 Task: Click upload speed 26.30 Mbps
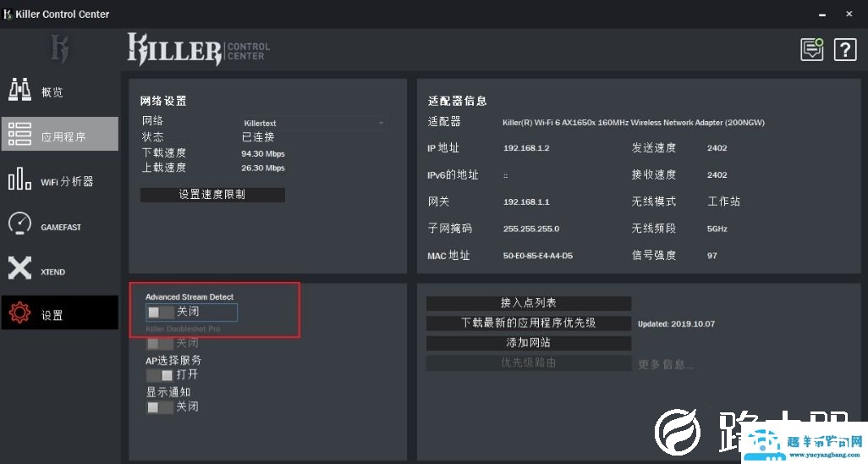(263, 168)
